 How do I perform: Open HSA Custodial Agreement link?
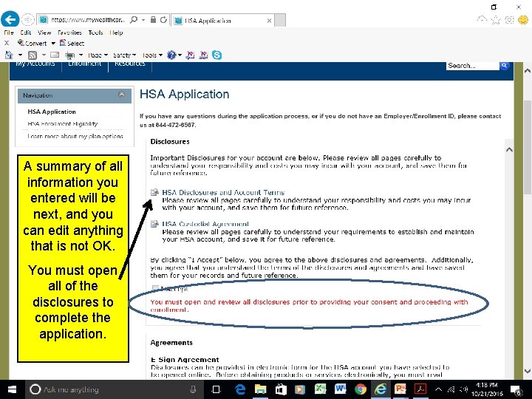coord(205,224)
